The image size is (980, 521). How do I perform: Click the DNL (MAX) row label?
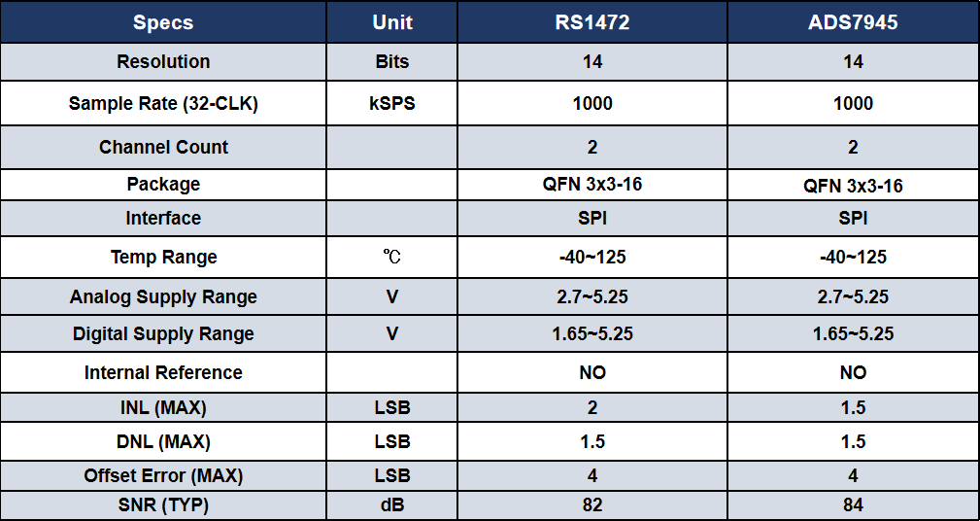pos(163,441)
